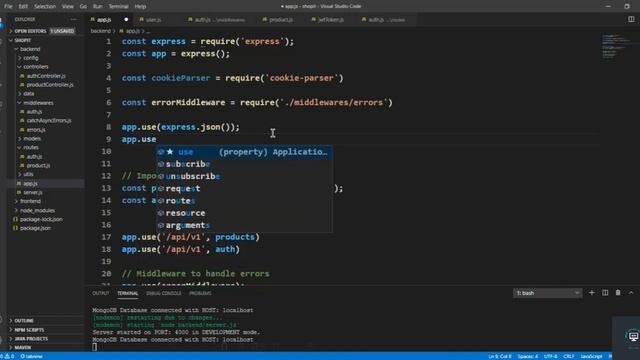Click the screen recorder overlay icon
640x360 pixels.
633,336
